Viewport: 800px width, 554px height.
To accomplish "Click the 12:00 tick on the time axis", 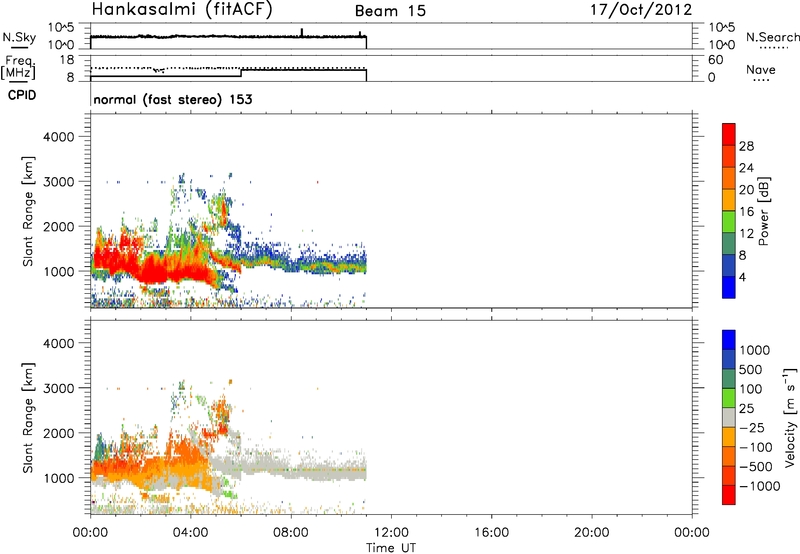I will tap(392, 532).
